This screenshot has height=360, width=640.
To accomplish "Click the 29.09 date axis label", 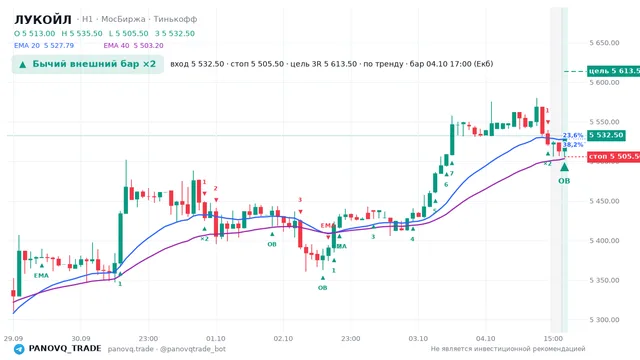I will click(x=13, y=339).
